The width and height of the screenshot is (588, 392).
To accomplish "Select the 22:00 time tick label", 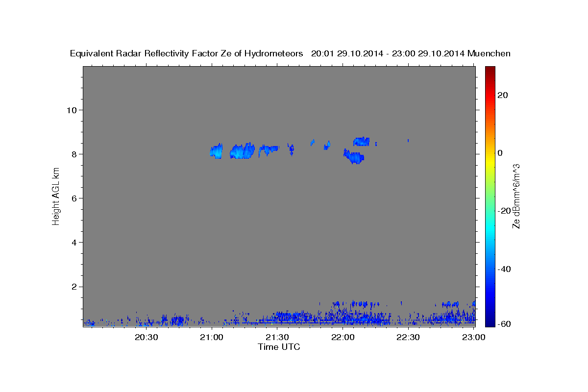I will [x=343, y=337].
